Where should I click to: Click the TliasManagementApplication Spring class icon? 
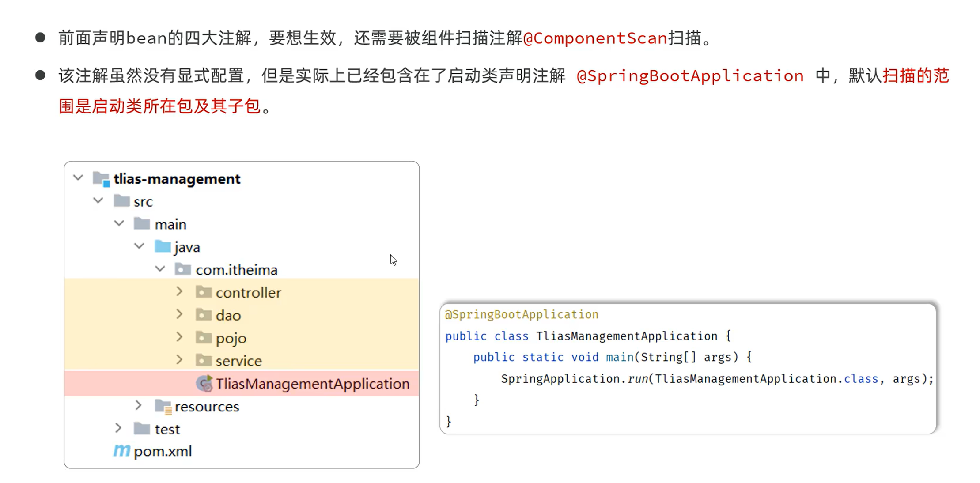coord(204,383)
